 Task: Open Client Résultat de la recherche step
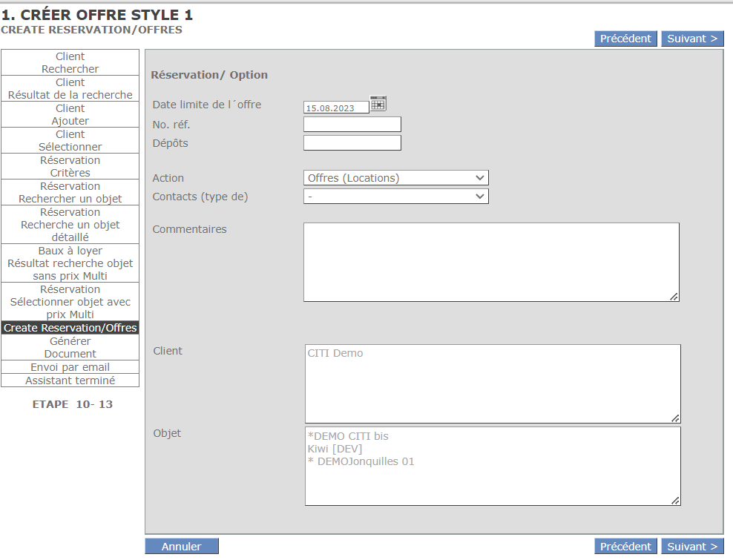[x=70, y=89]
